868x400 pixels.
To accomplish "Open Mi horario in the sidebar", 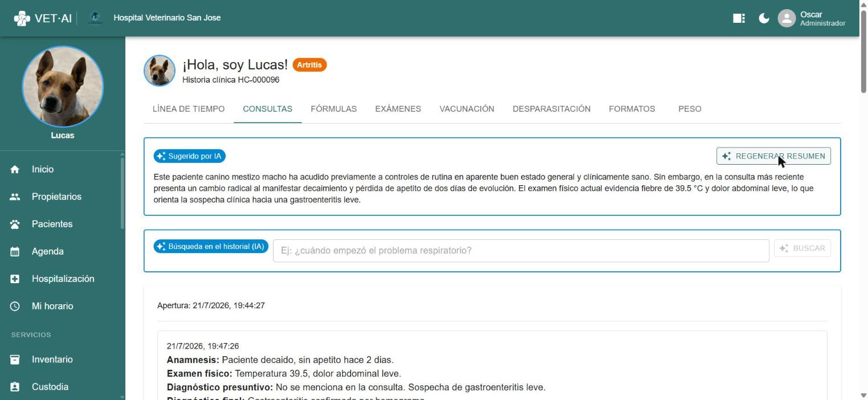I will 62,306.
